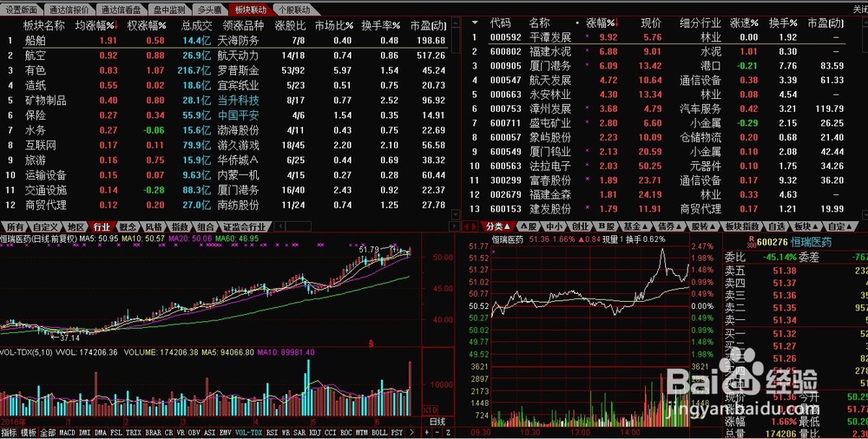Select stock row 厦门钨业
The height and width of the screenshot is (439, 868).
(659, 151)
